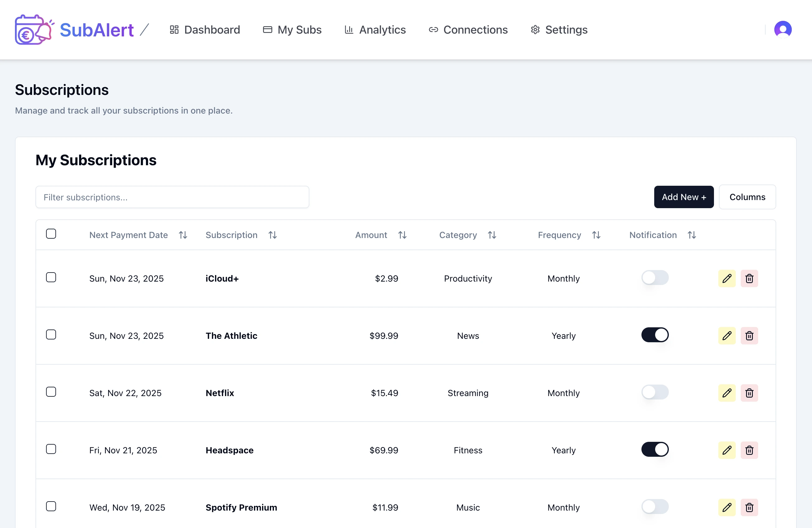Disable notification toggle for The Athletic
Viewport: 812px width, 528px height.
(x=655, y=335)
